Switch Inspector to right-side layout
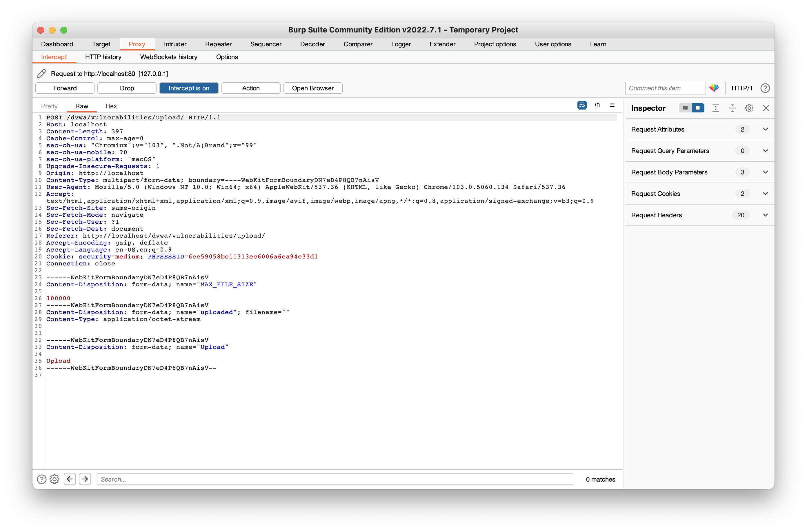This screenshot has height=532, width=807. click(x=698, y=108)
